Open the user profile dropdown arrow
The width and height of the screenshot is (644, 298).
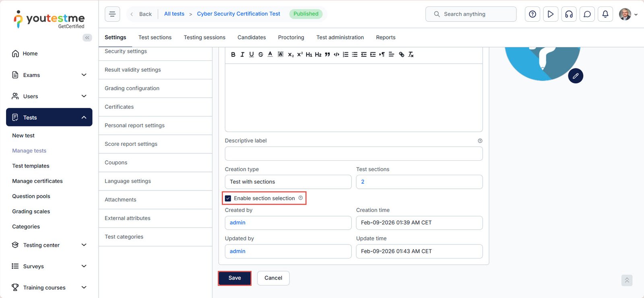(636, 14)
